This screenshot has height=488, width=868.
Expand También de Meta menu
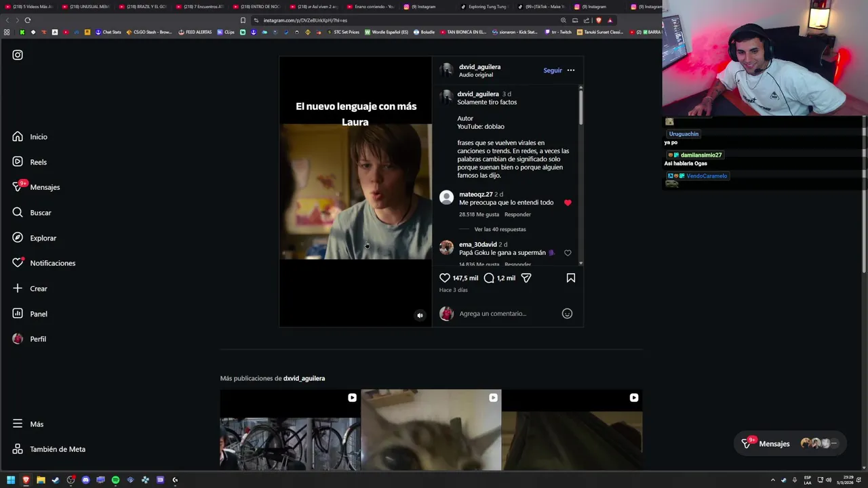click(49, 449)
